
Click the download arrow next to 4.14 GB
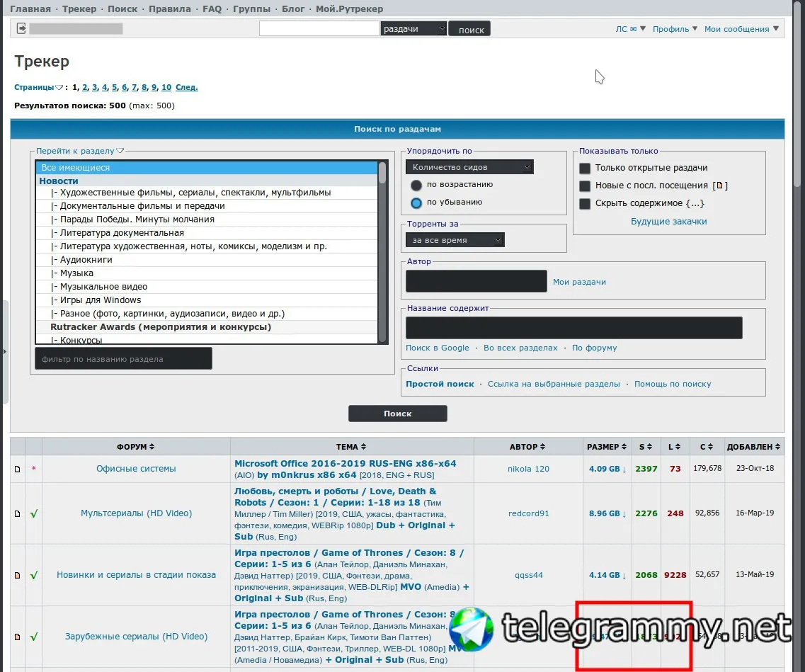tap(624, 576)
